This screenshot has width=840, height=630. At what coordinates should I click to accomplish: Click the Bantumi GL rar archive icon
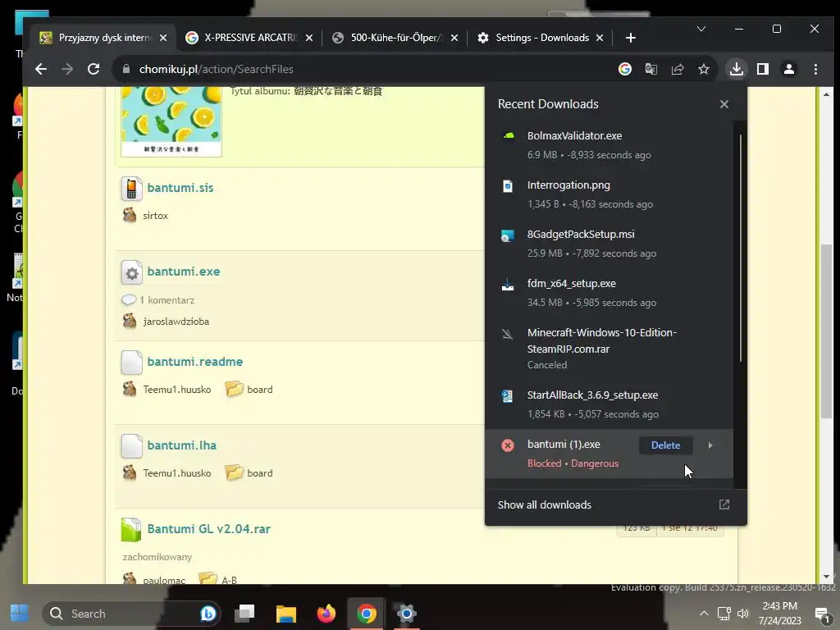pyautogui.click(x=131, y=530)
